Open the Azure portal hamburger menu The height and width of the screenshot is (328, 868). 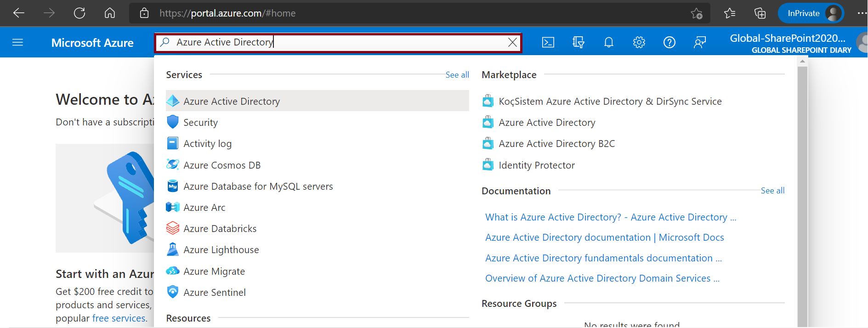[x=17, y=43]
